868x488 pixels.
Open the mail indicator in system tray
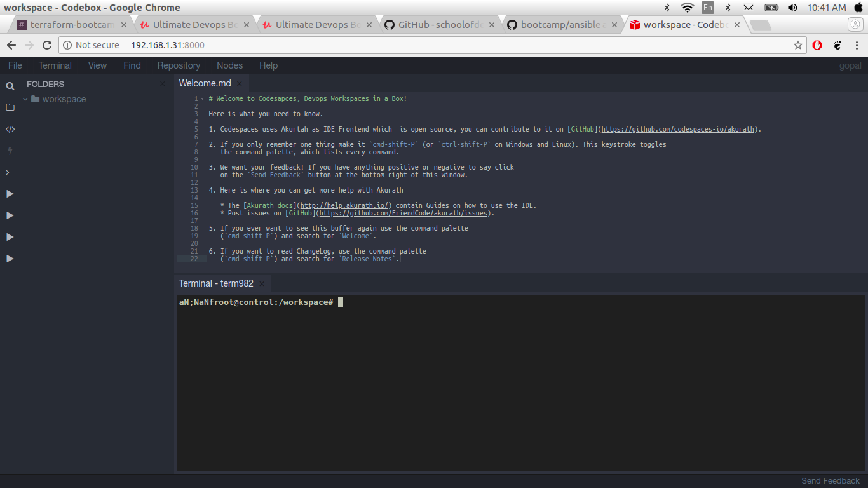[x=749, y=8]
